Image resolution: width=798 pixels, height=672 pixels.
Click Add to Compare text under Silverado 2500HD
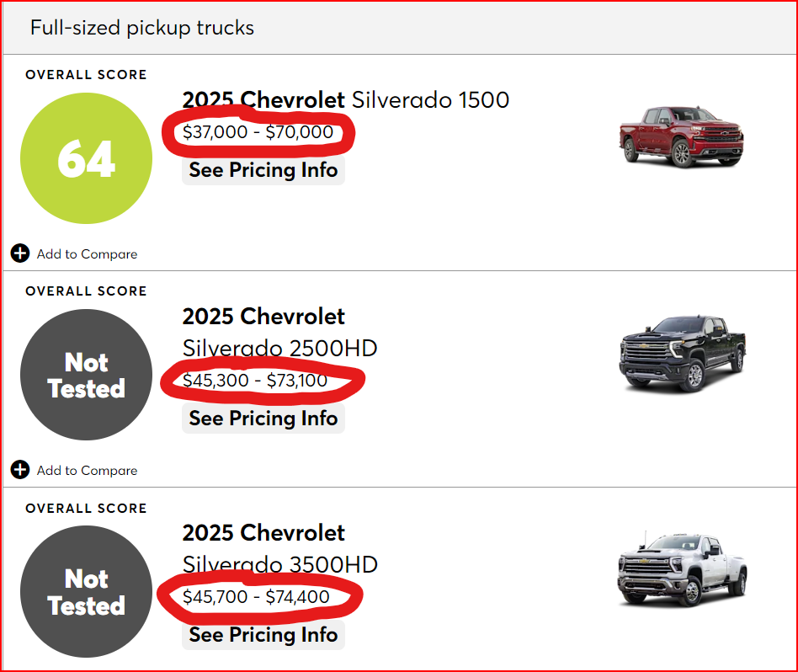tap(87, 471)
